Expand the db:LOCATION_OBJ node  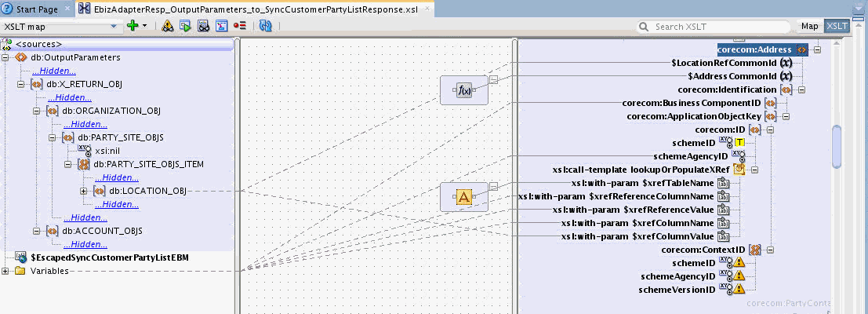(x=84, y=191)
